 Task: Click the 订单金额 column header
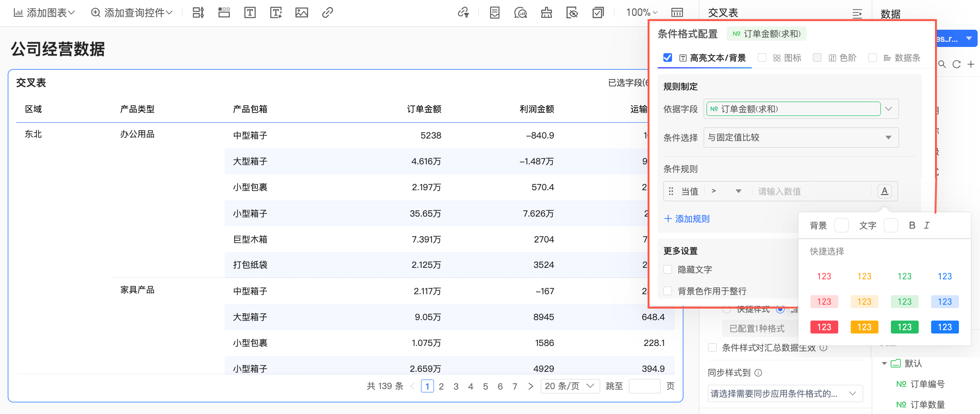pos(424,109)
